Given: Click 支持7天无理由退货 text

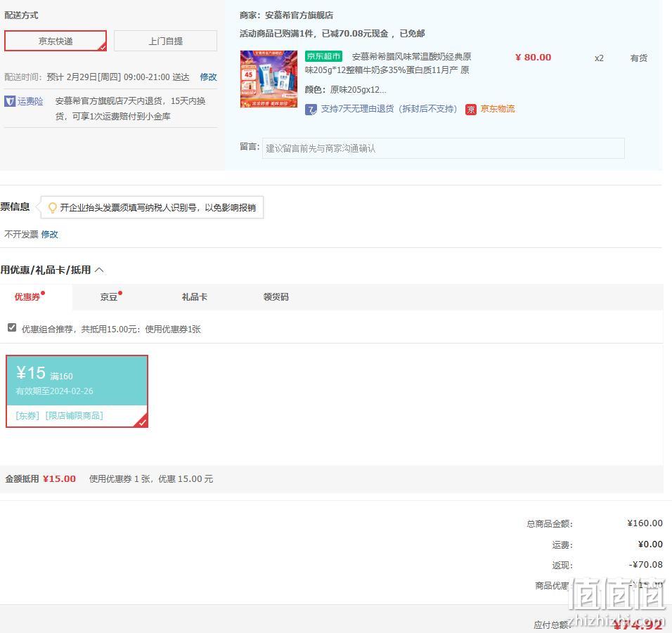Looking at the screenshot, I should tap(389, 109).
